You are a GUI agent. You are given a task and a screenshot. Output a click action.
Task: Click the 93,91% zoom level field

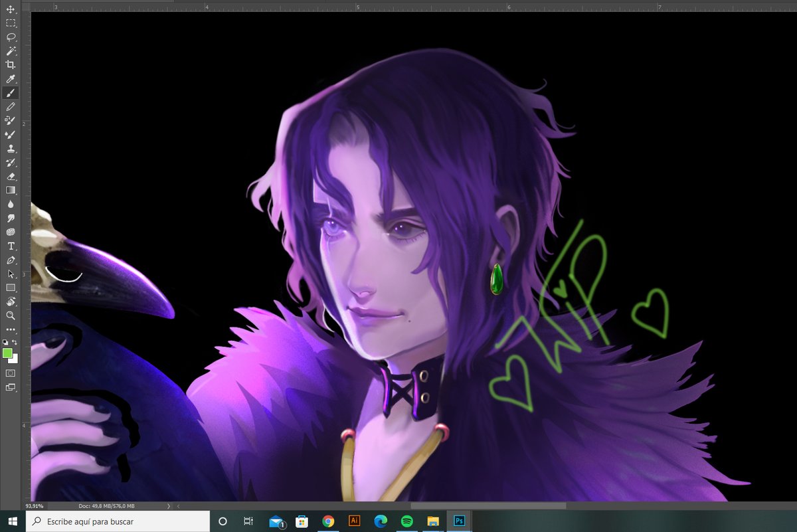(35, 506)
